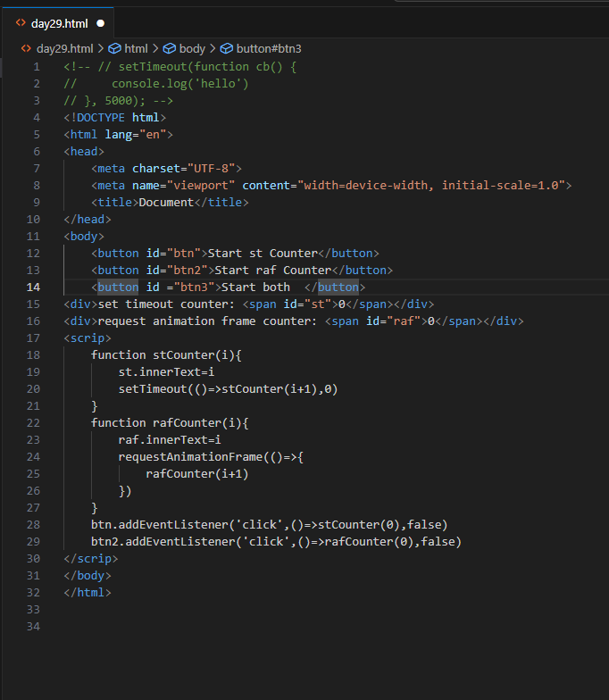Open the button#btn3 breadcrumb segment
This screenshot has width=609, height=700.
269,48
